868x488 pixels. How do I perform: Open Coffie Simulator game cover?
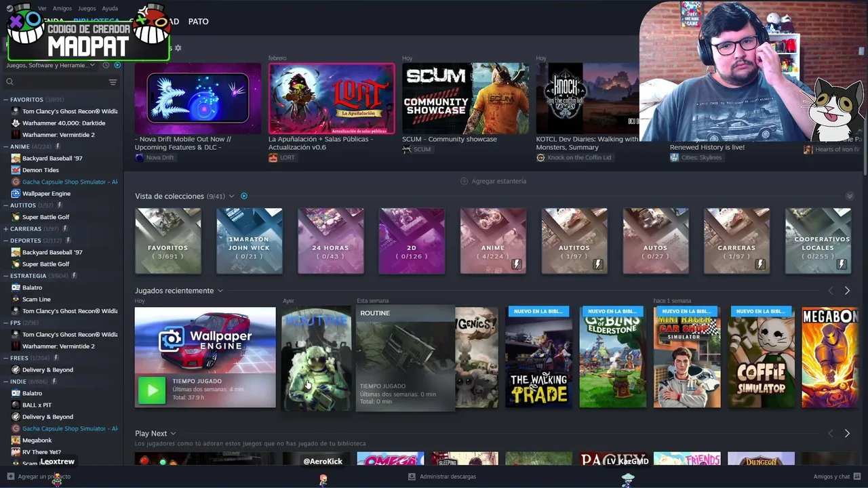[761, 357]
